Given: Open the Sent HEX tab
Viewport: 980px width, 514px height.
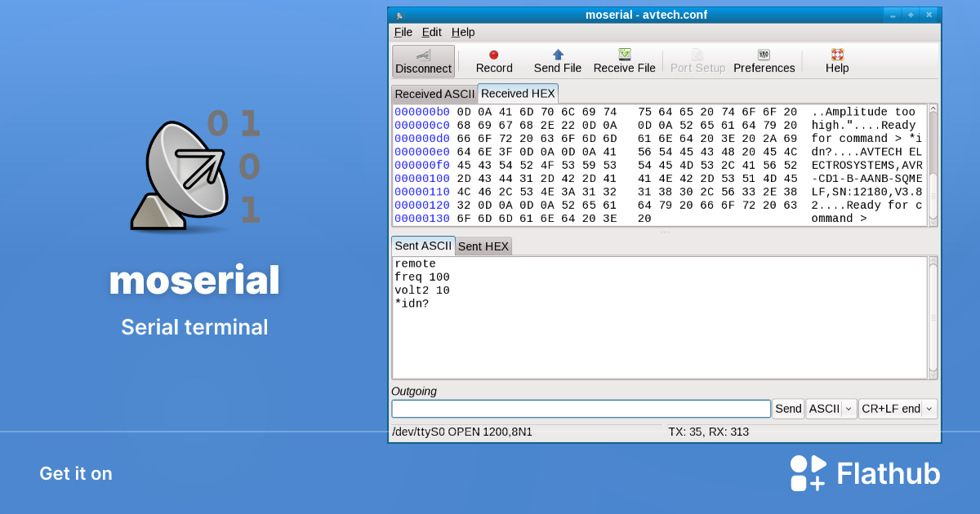Looking at the screenshot, I should point(483,246).
